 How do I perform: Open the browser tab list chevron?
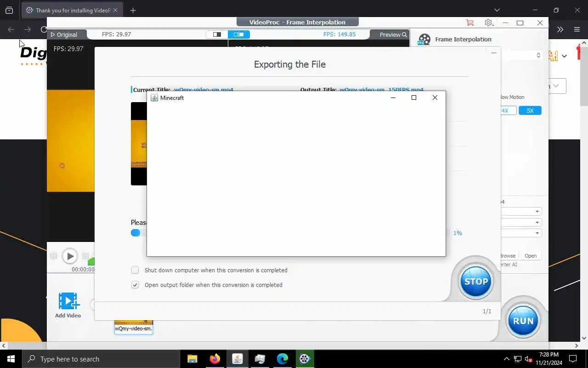(497, 10)
